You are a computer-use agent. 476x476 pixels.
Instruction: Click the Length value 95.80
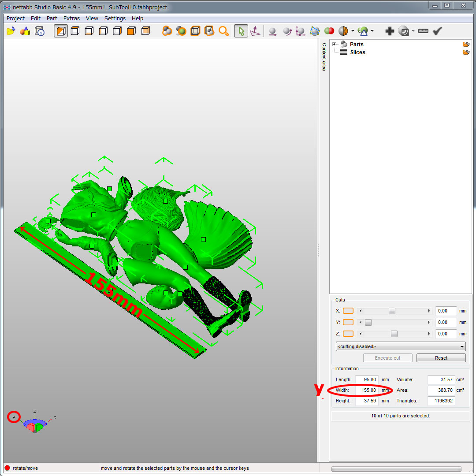pyautogui.click(x=367, y=379)
